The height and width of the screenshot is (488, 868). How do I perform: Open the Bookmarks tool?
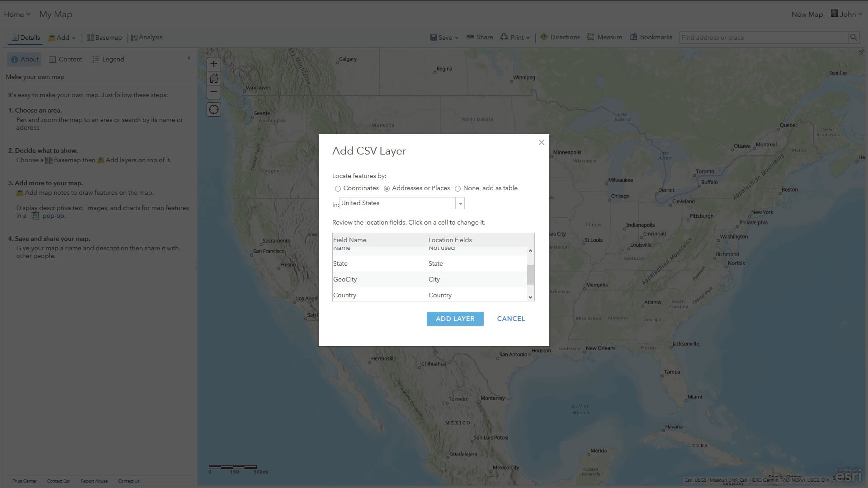[651, 38]
